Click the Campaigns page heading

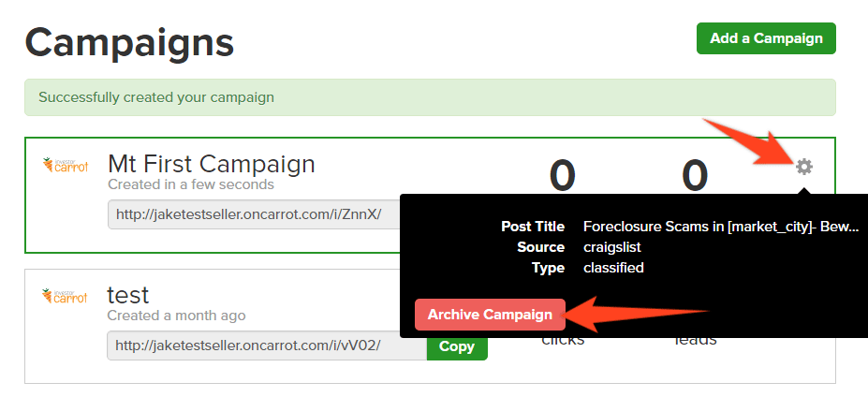[x=129, y=44]
